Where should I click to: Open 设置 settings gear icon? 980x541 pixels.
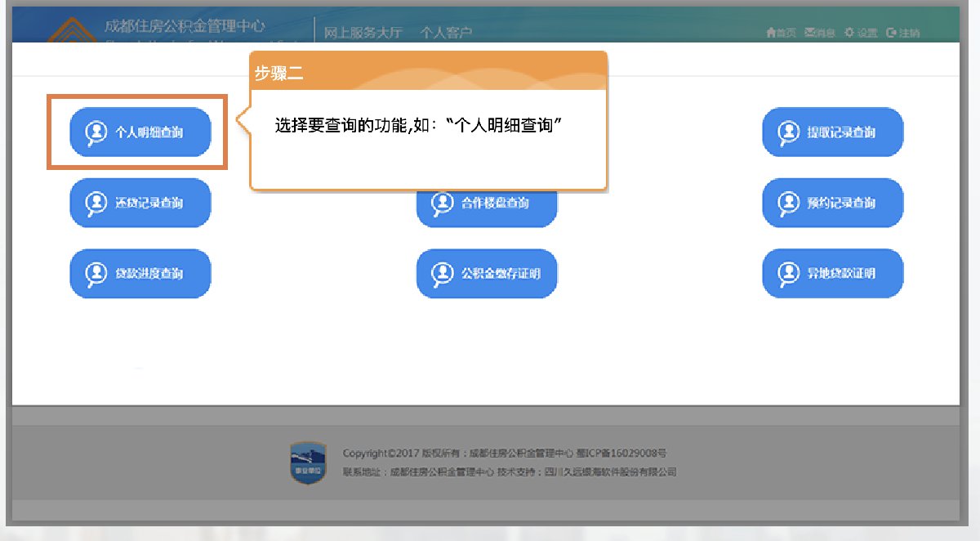pos(849,34)
